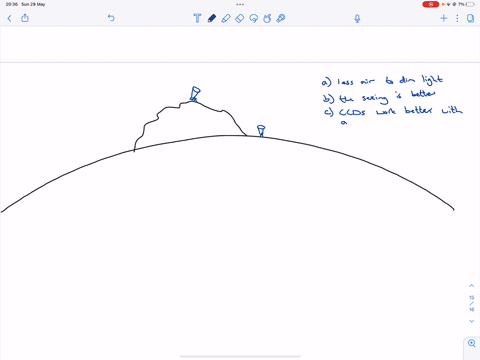This screenshot has height=360, width=480.
Task: Open the plus add-media menu
Action: (443, 18)
